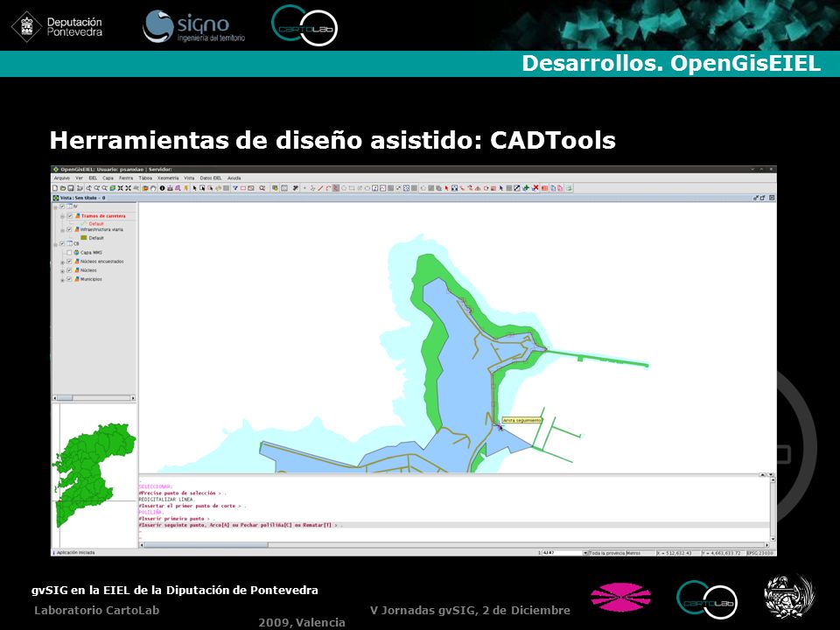Open the Ver menu

tap(80, 178)
